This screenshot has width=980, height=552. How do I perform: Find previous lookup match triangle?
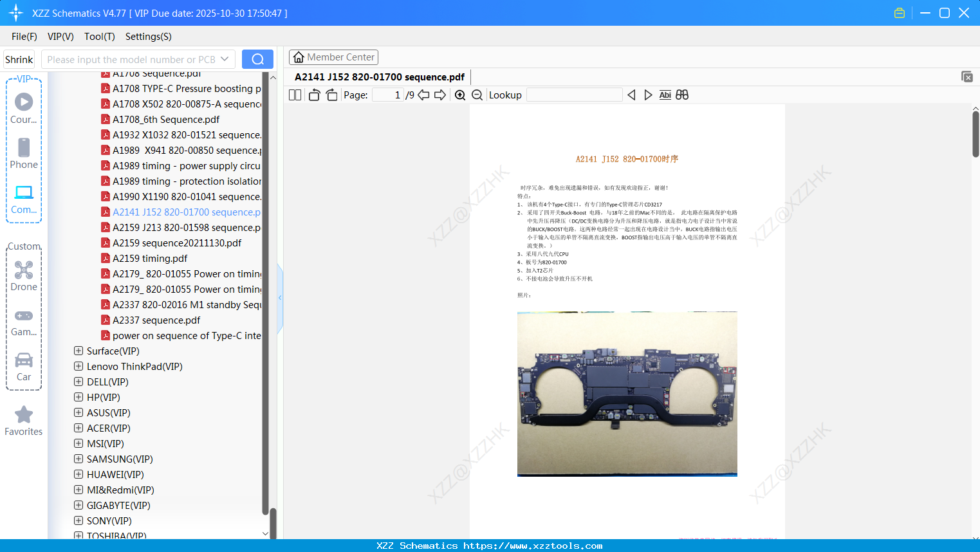pyautogui.click(x=631, y=95)
